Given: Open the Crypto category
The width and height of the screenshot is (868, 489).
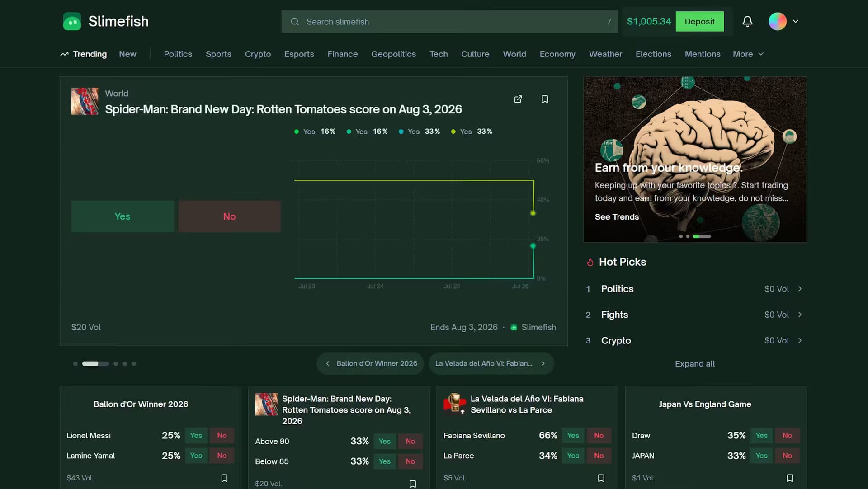Looking at the screenshot, I should [258, 54].
